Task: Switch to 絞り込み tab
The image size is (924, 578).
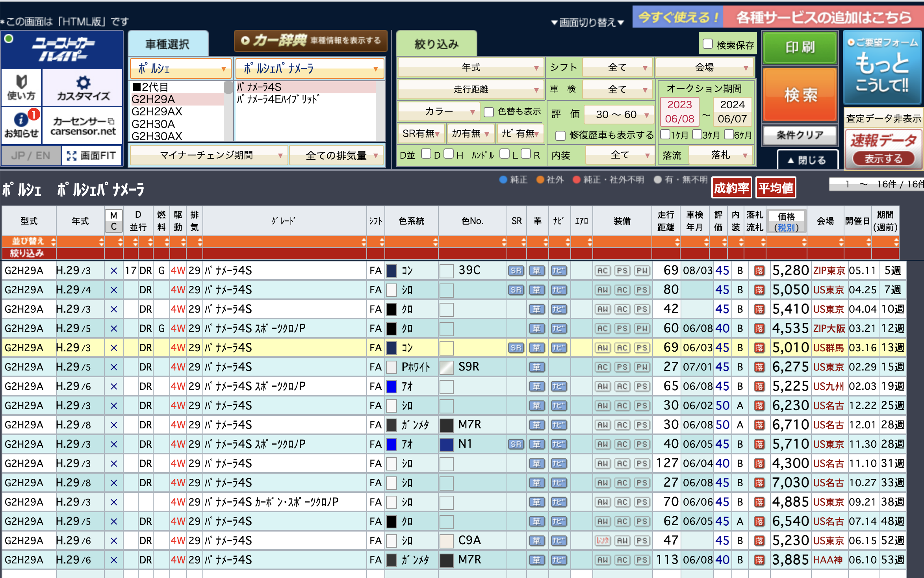Action: click(436, 44)
